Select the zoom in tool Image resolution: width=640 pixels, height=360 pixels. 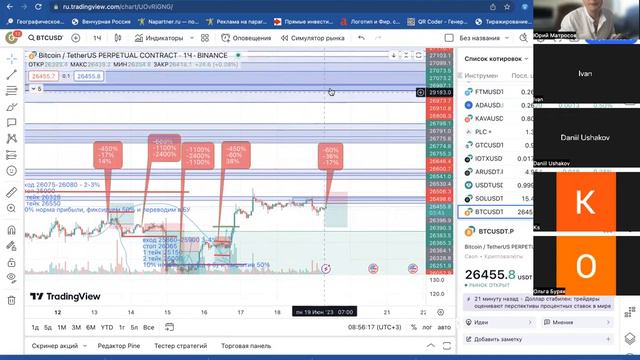tap(11, 209)
